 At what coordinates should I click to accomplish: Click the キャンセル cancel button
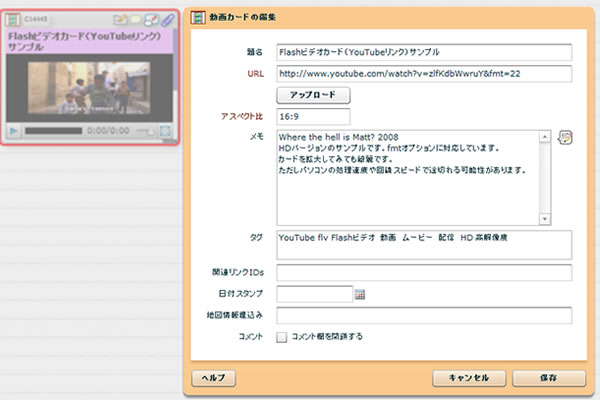click(x=468, y=378)
